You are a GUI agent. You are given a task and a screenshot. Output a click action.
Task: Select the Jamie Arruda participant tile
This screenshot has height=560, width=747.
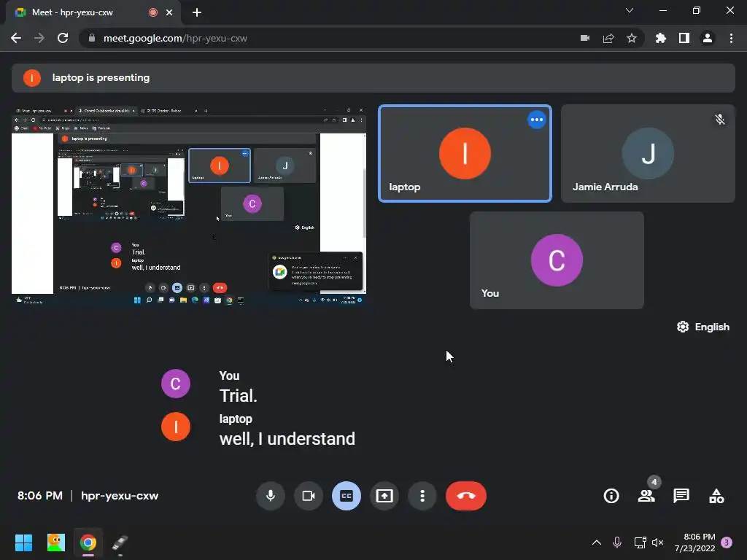[648, 153]
